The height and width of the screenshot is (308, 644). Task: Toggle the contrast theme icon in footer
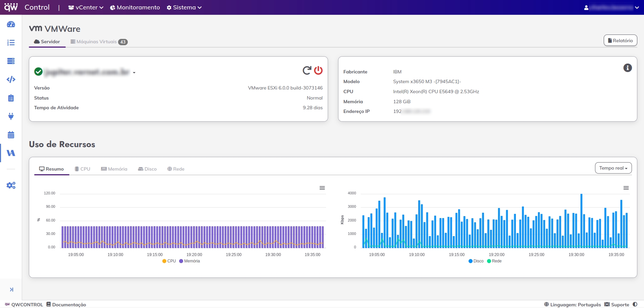[x=635, y=304]
